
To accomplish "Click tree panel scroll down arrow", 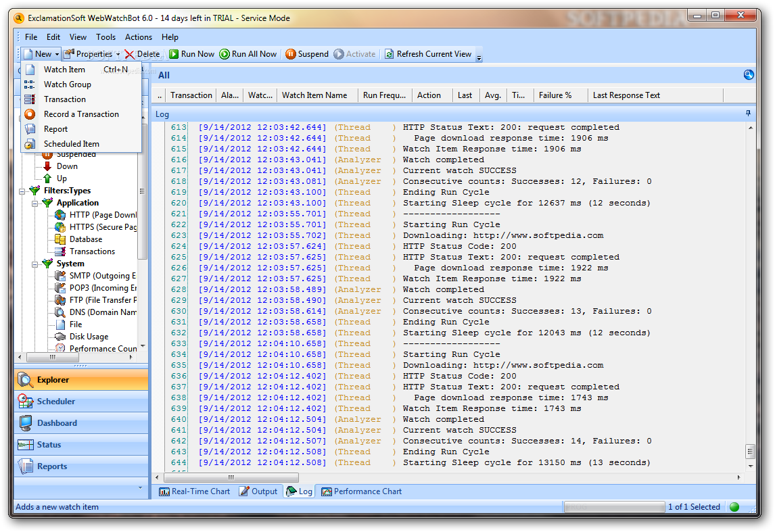I will click(143, 346).
